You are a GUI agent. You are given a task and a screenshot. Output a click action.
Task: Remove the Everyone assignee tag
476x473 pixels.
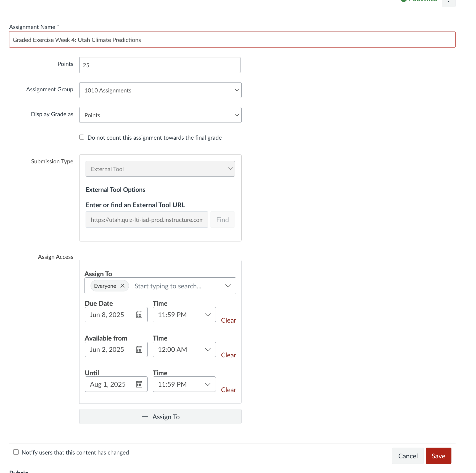123,286
